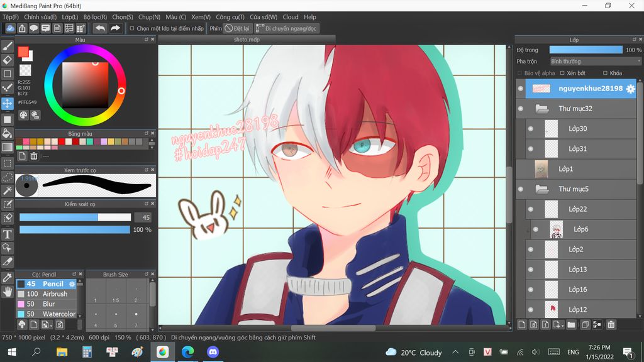Screen dimensions: 644x362
Task: Create new layer in layer panel
Action: 522,325
